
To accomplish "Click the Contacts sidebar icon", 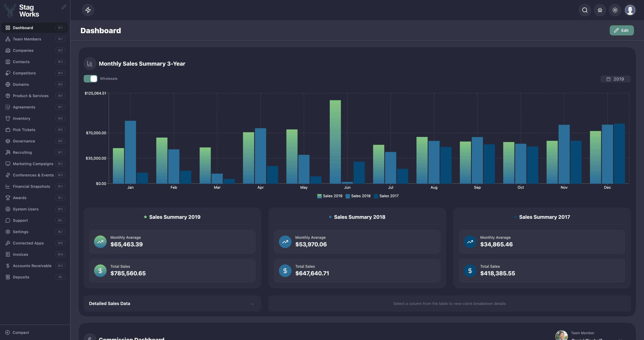I will click(x=8, y=62).
